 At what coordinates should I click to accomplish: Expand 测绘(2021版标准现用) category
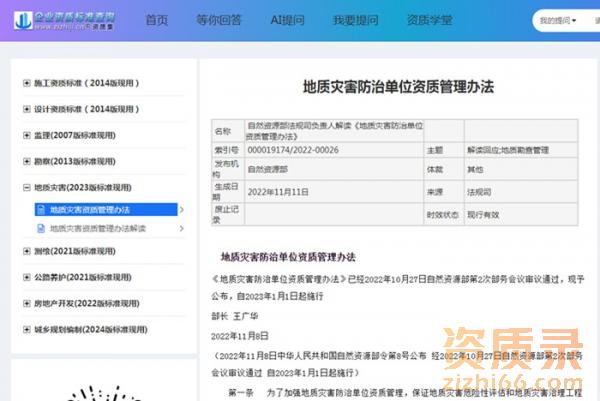tap(27, 252)
